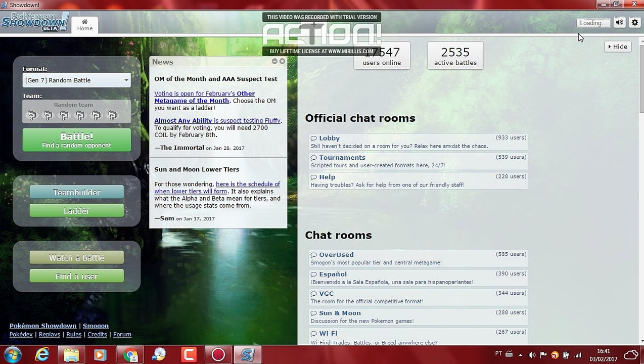
Task: Open File Explorer from taskbar
Action: pos(71,355)
